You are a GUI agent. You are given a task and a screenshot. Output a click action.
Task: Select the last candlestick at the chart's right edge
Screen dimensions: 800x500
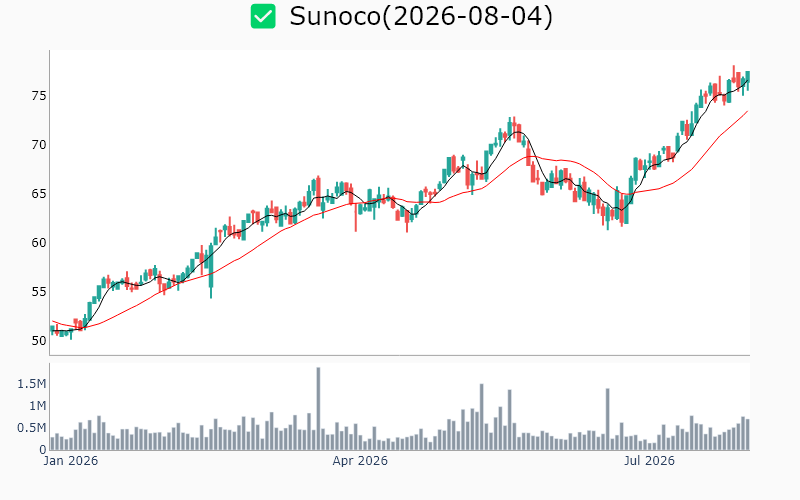click(x=747, y=79)
